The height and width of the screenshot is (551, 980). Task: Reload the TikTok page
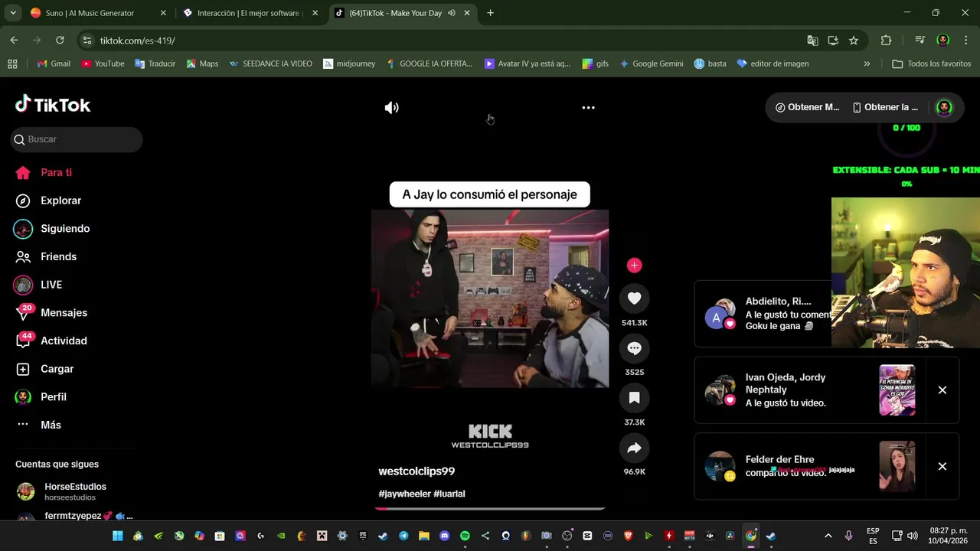(60, 41)
